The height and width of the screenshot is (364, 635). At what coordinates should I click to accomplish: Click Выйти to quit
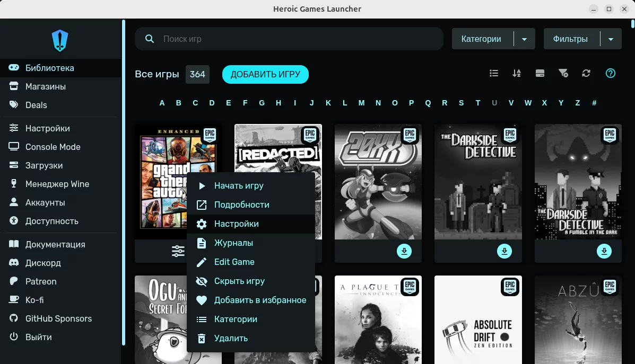(x=60, y=338)
